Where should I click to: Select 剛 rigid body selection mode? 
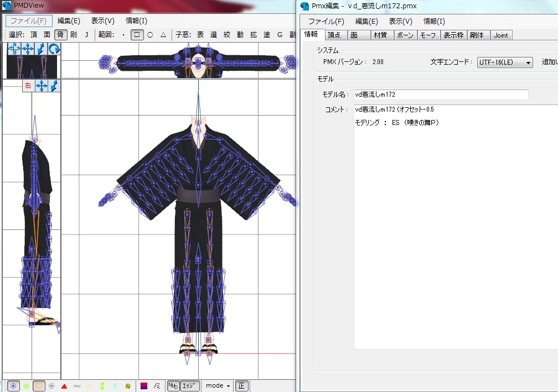pos(74,34)
